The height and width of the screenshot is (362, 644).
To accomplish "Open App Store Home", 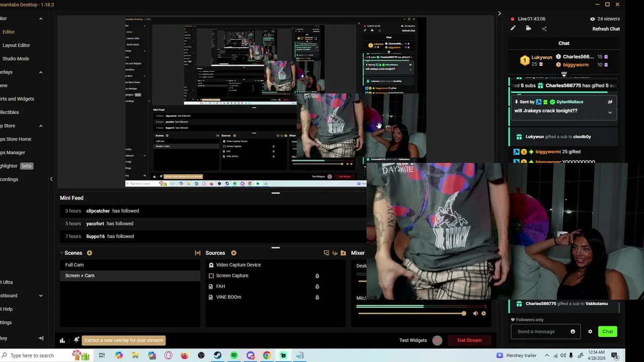I will coord(16,139).
